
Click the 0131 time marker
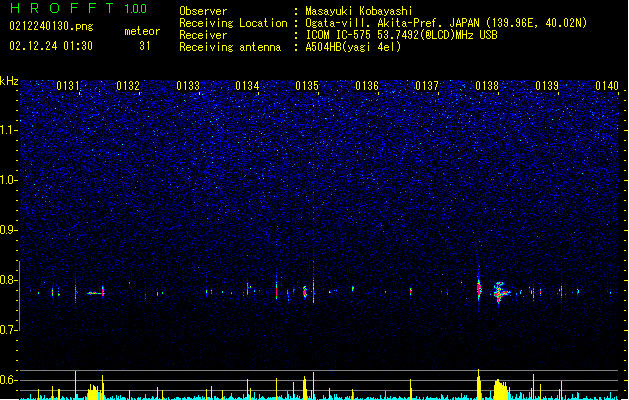tap(68, 86)
